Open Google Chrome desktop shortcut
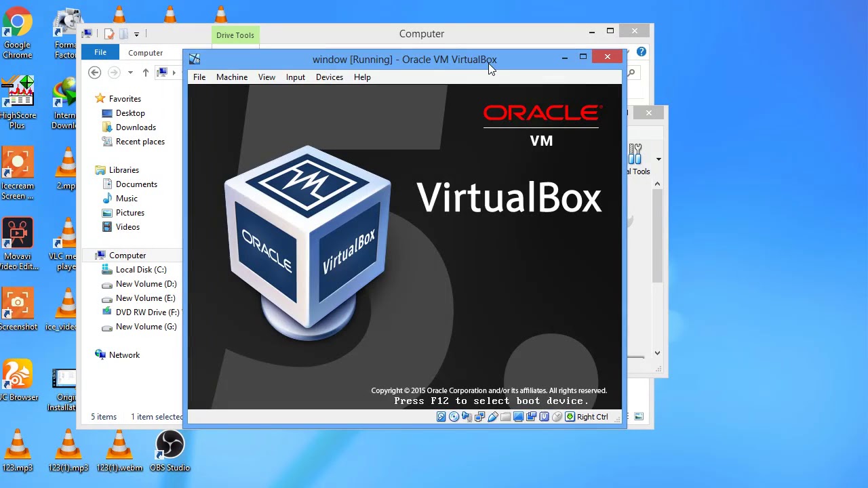The image size is (868, 488). (17, 33)
